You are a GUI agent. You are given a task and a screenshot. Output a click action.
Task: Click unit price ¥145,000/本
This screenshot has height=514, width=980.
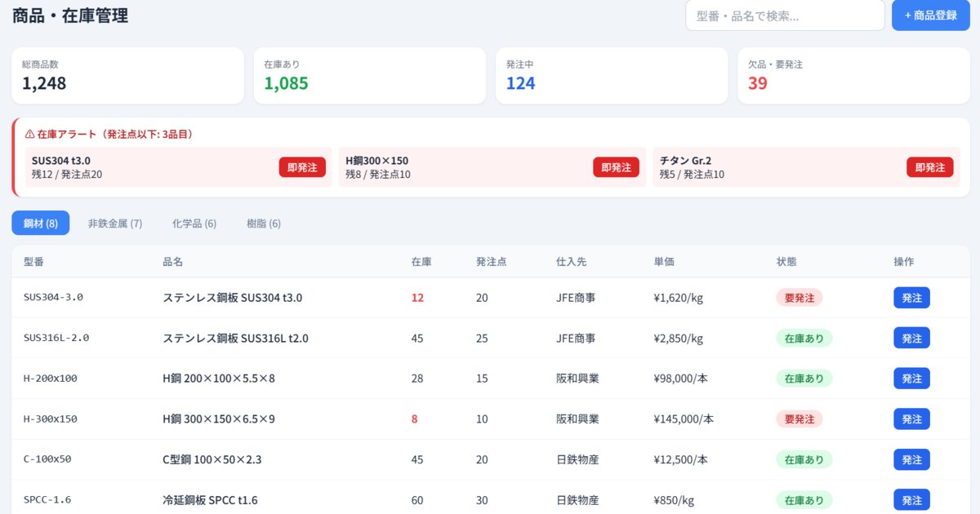[684, 419]
